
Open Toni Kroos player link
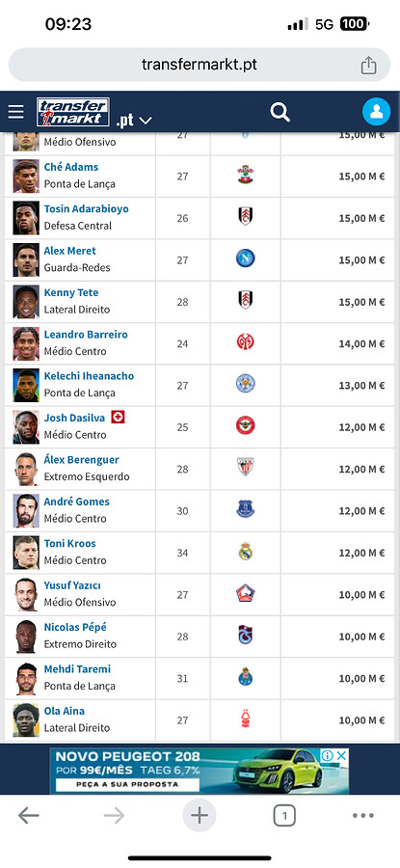click(69, 544)
